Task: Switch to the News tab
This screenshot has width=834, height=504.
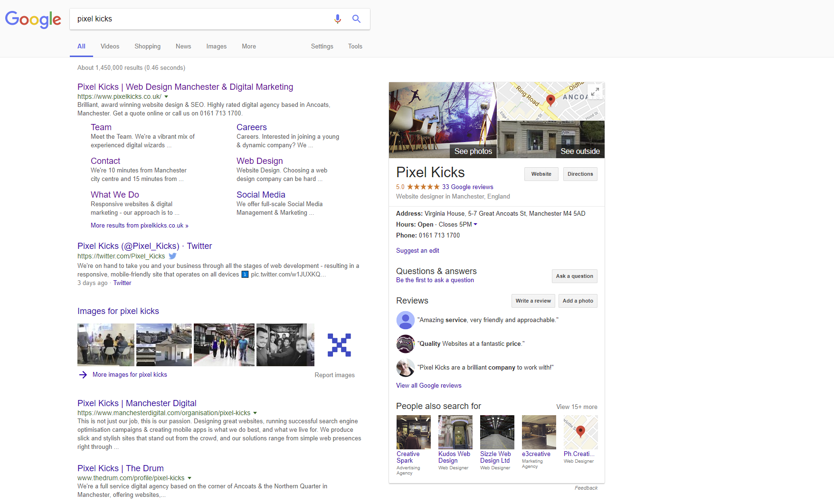Action: point(183,47)
